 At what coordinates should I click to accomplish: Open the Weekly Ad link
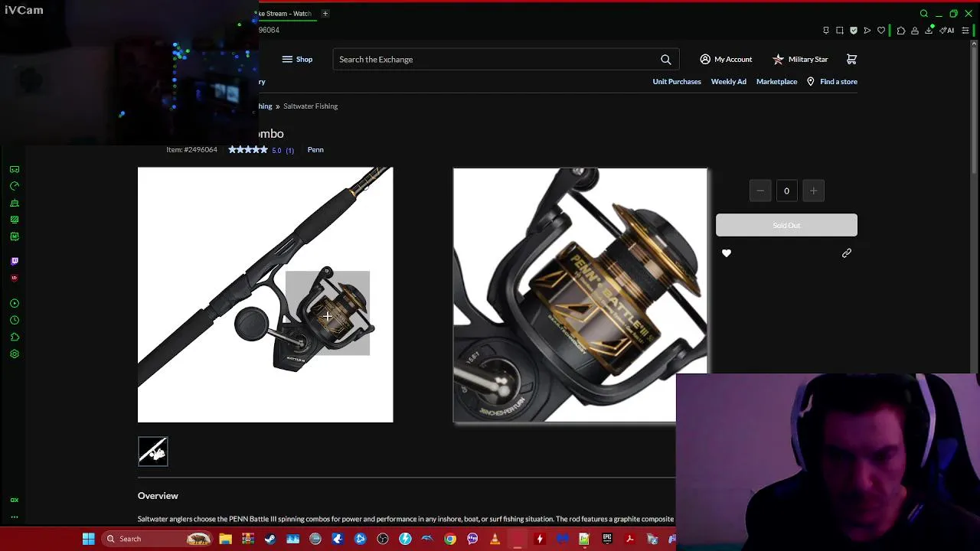(728, 81)
